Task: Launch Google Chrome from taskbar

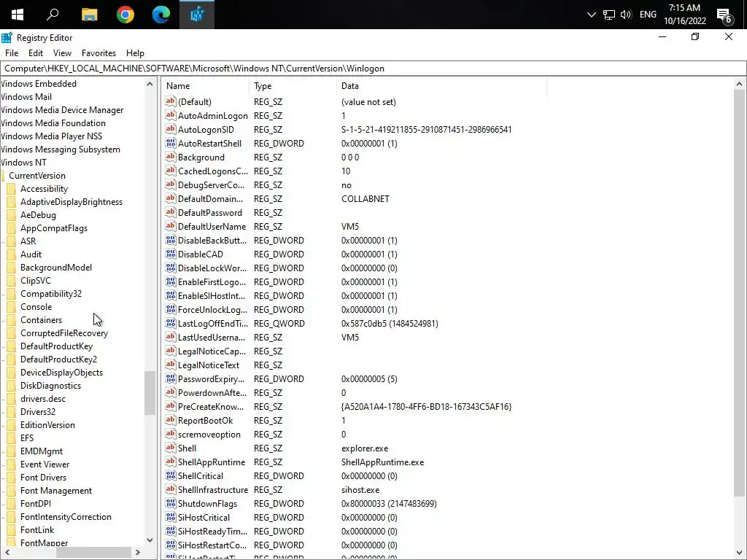Action: coord(125,15)
